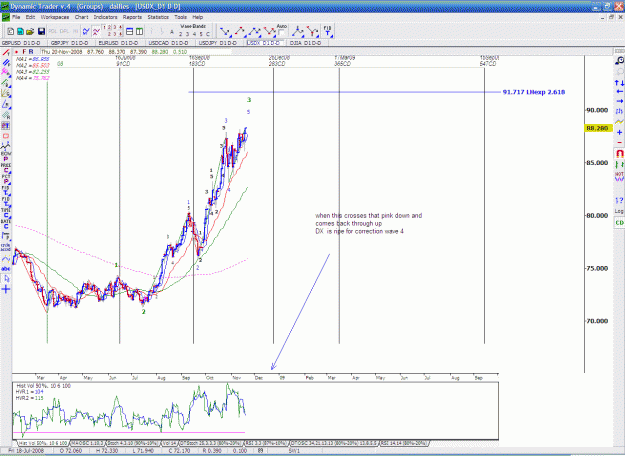The image size is (625, 456).
Task: Toggle Wave Bands C option
Action: (208, 34)
